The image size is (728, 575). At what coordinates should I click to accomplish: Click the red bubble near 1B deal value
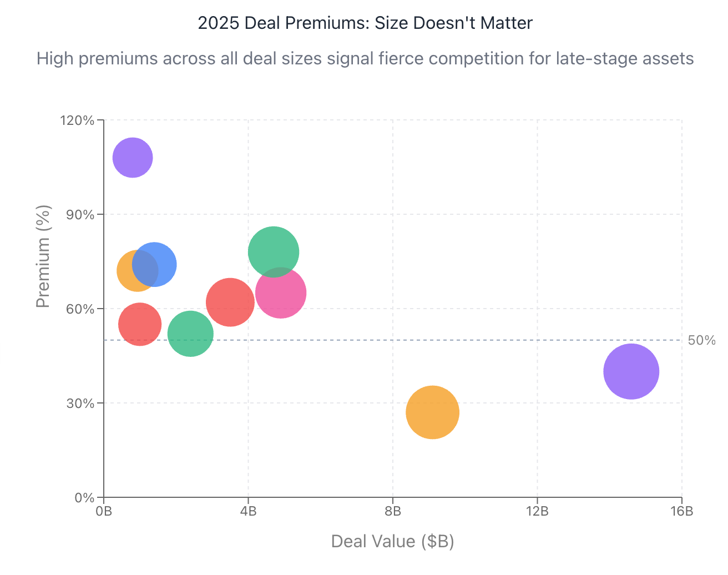coord(140,324)
